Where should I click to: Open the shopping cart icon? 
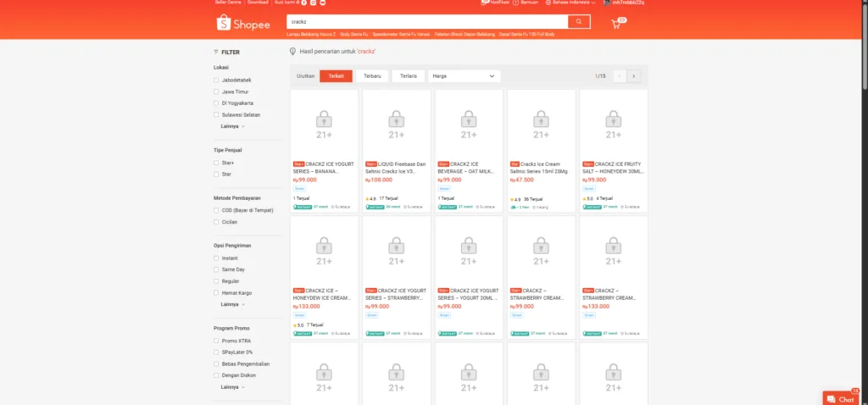pos(615,24)
